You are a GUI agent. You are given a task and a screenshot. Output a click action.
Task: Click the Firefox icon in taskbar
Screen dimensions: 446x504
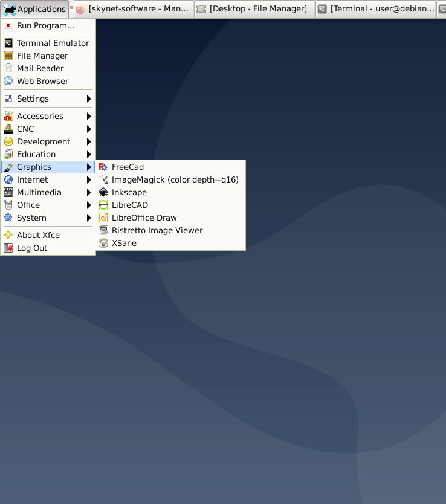[x=80, y=9]
